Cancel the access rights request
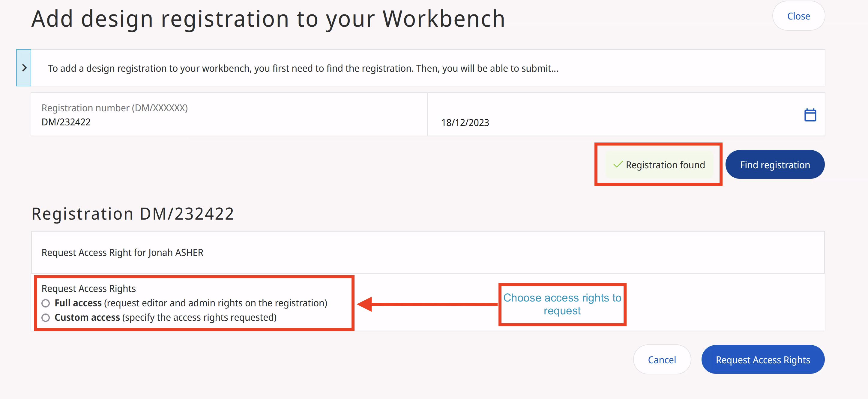Screen dimensions: 868x399 pyautogui.click(x=661, y=360)
